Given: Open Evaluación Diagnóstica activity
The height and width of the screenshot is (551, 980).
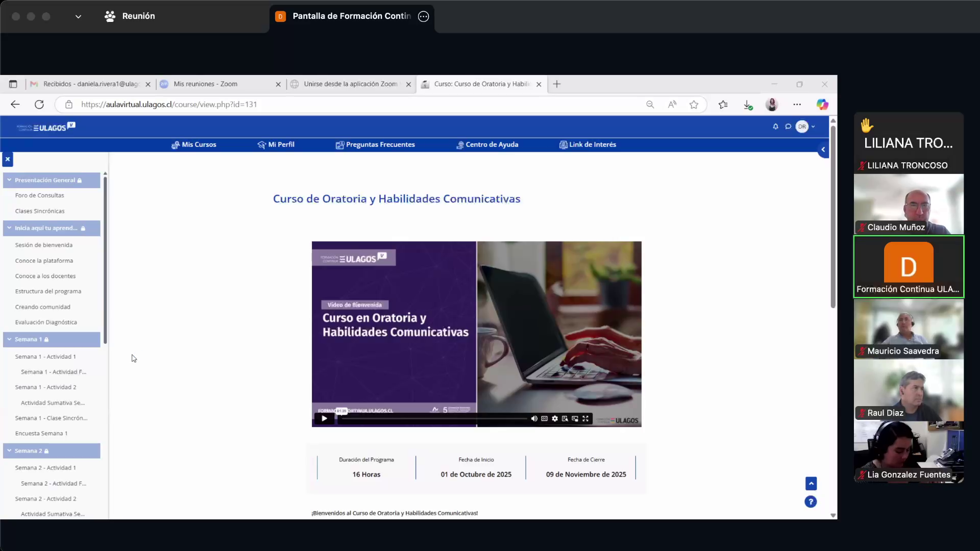Looking at the screenshot, I should (46, 322).
